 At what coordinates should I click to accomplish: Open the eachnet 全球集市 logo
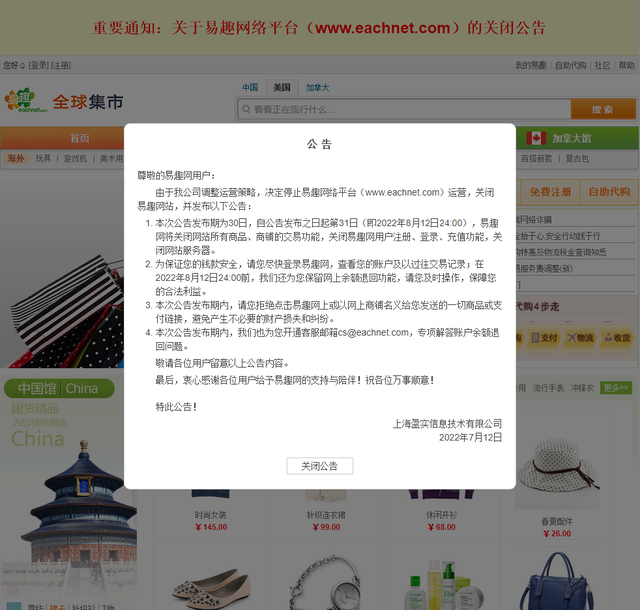(x=64, y=101)
